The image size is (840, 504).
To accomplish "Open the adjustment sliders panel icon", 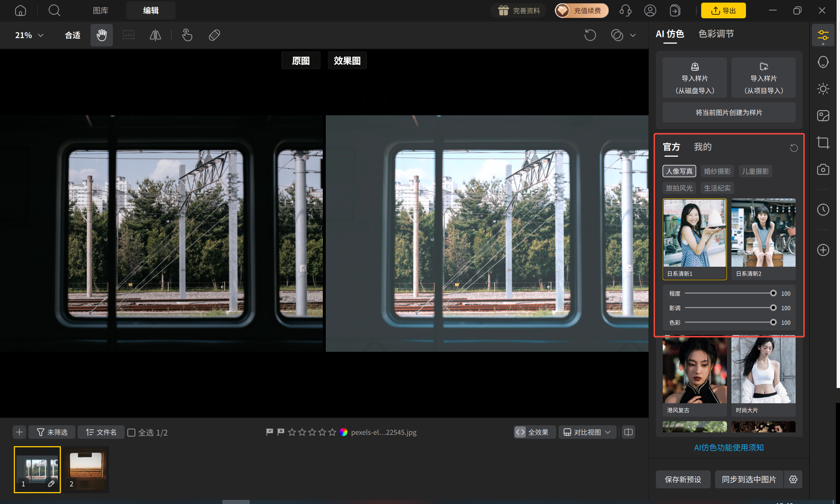I will pos(823,35).
